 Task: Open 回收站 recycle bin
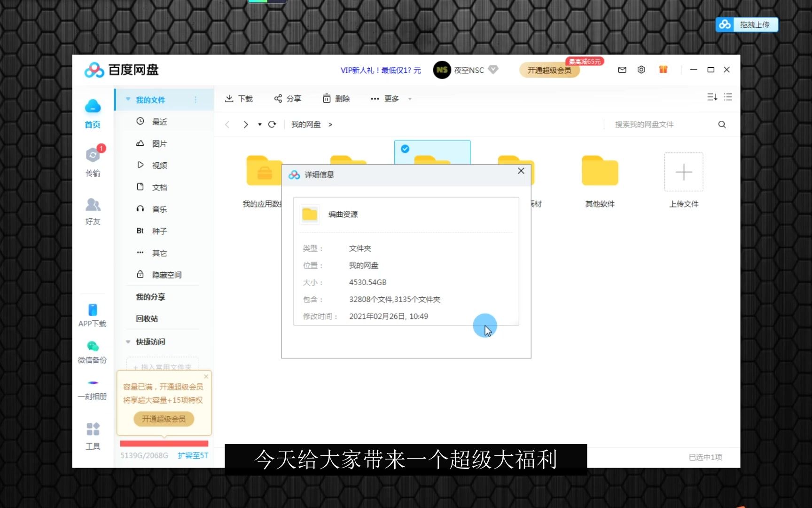147,318
